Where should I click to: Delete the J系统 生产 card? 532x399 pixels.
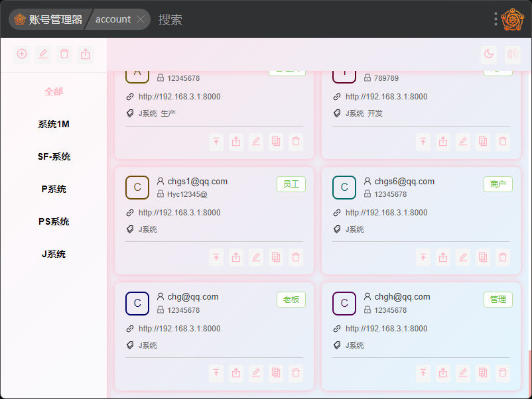pos(296,141)
